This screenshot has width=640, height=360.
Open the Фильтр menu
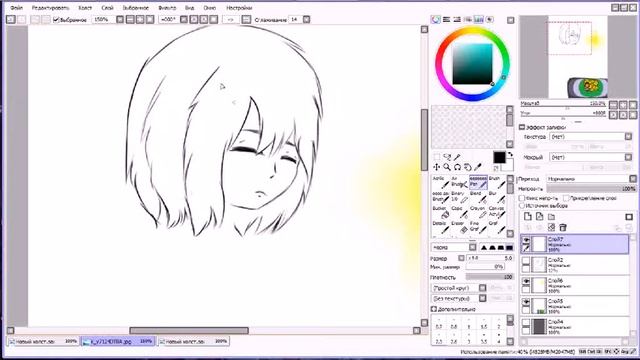pos(167,8)
